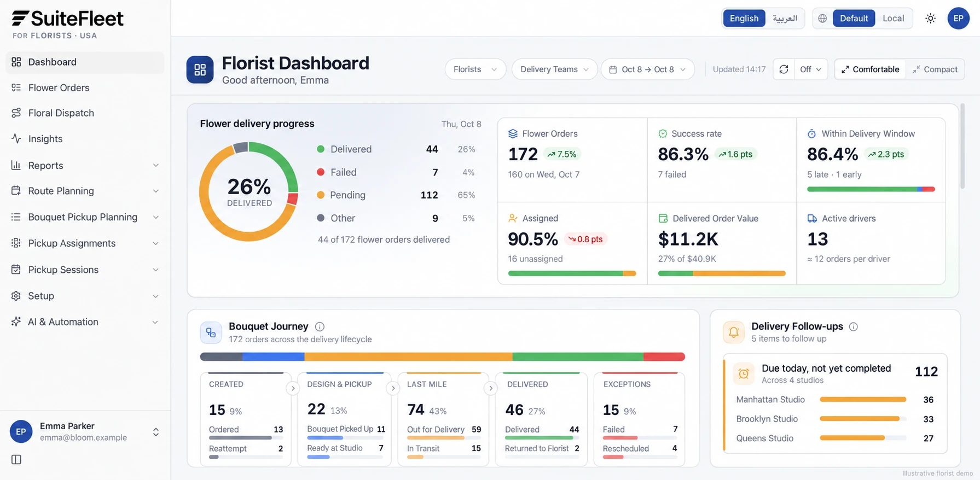Open Dashboard in the sidebar
The width and height of the screenshot is (980, 480).
[85, 62]
